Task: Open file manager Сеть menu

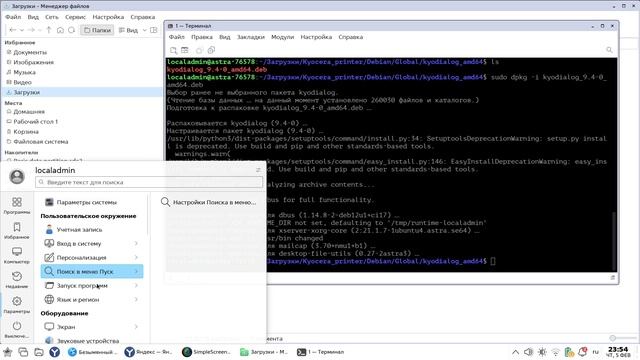Action: point(52,17)
